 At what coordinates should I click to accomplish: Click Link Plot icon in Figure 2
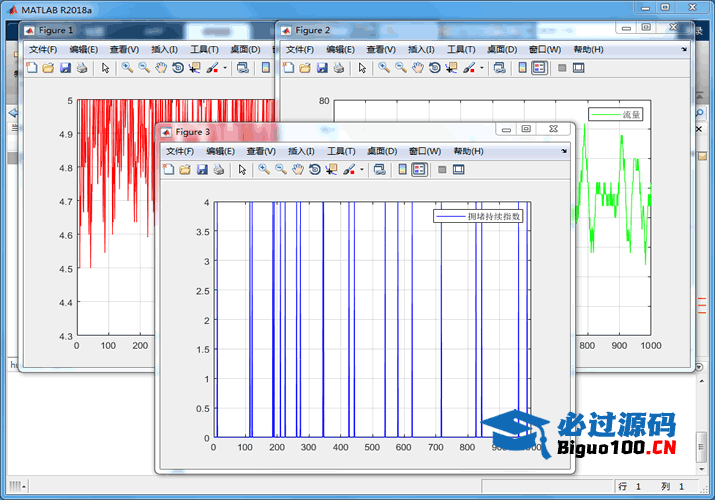(x=499, y=68)
